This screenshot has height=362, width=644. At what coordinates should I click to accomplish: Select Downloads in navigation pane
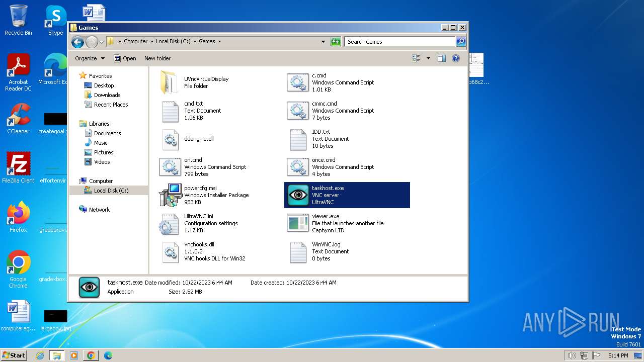tap(107, 95)
